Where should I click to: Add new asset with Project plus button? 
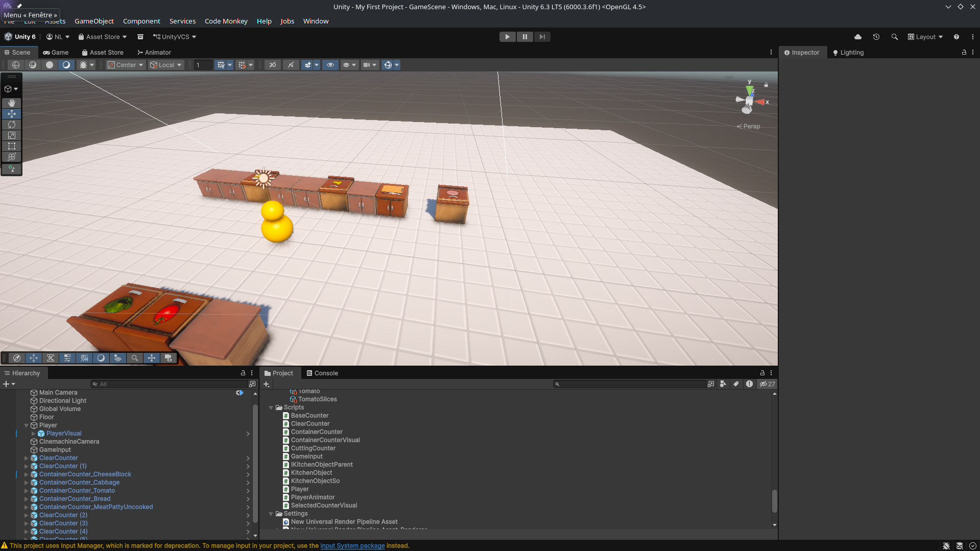(x=267, y=384)
